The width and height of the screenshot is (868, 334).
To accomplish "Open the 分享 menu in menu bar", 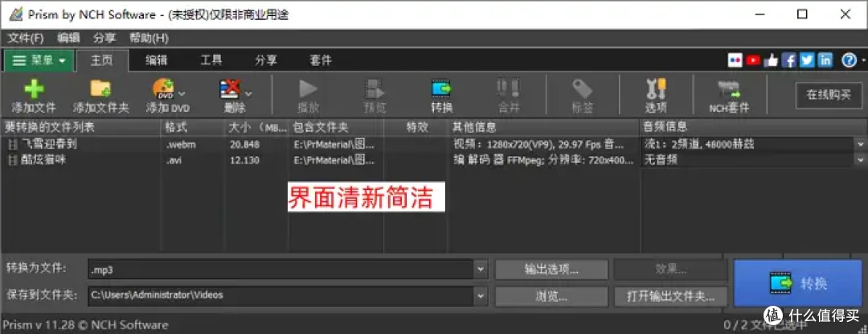I will tap(104, 38).
